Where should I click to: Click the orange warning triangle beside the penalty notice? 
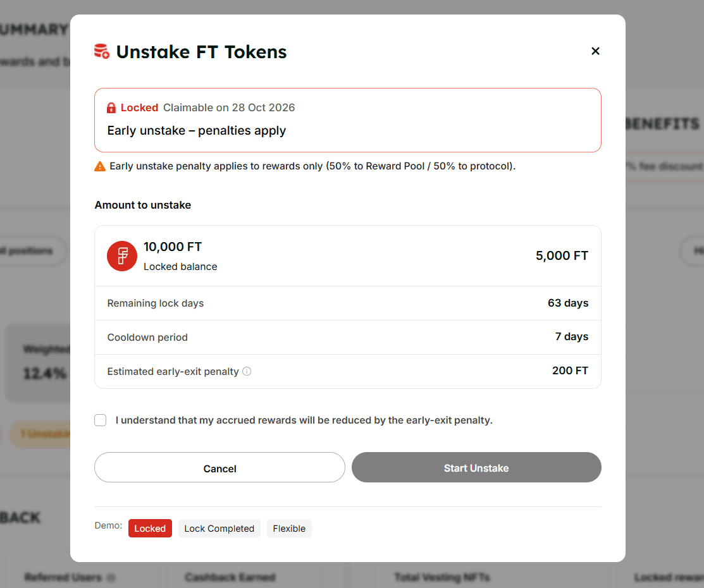pyautogui.click(x=100, y=166)
